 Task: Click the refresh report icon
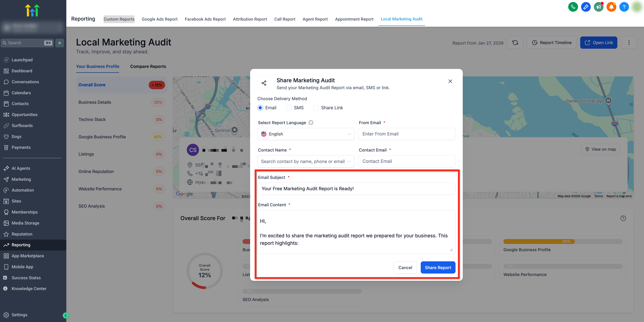point(515,43)
